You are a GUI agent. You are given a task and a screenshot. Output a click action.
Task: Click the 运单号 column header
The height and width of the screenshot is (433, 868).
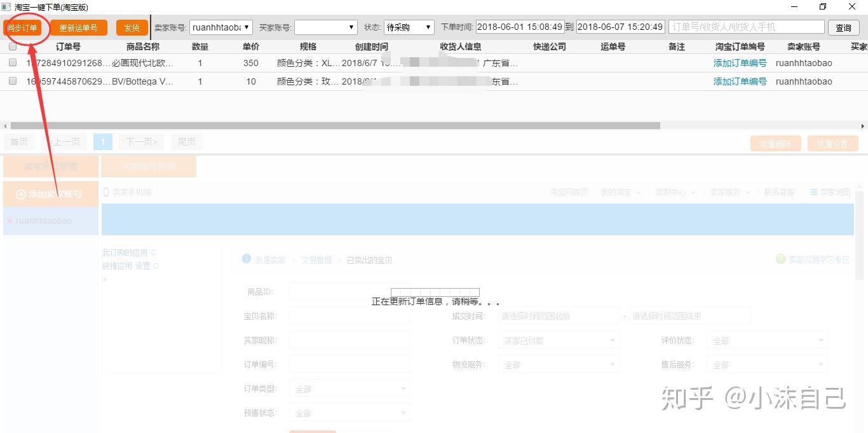[x=613, y=46]
